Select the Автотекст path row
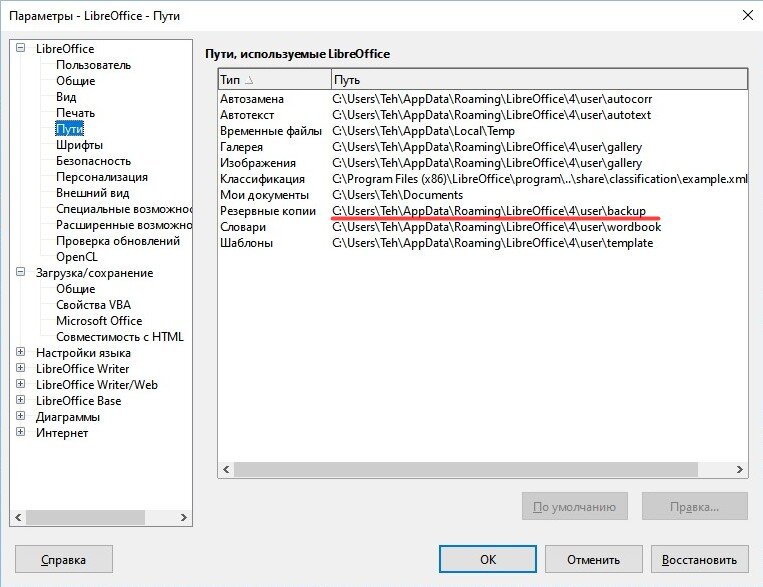 [x=483, y=115]
